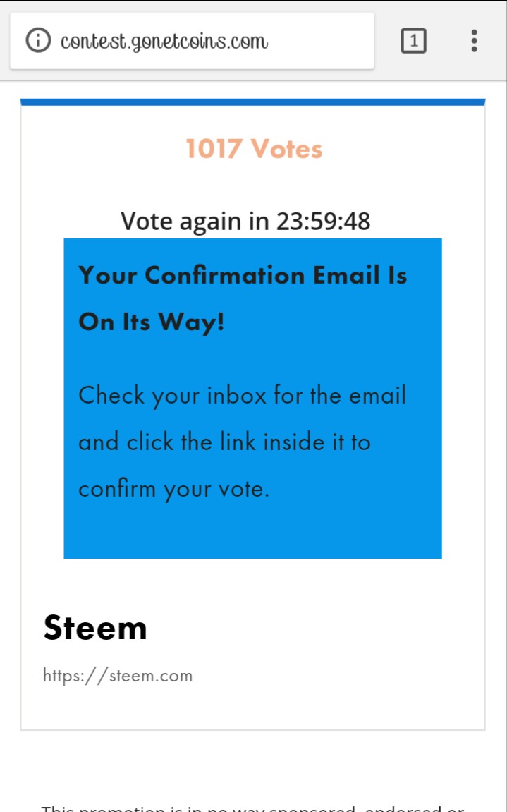Click the blue confirmation notice box background

[x=252, y=528]
